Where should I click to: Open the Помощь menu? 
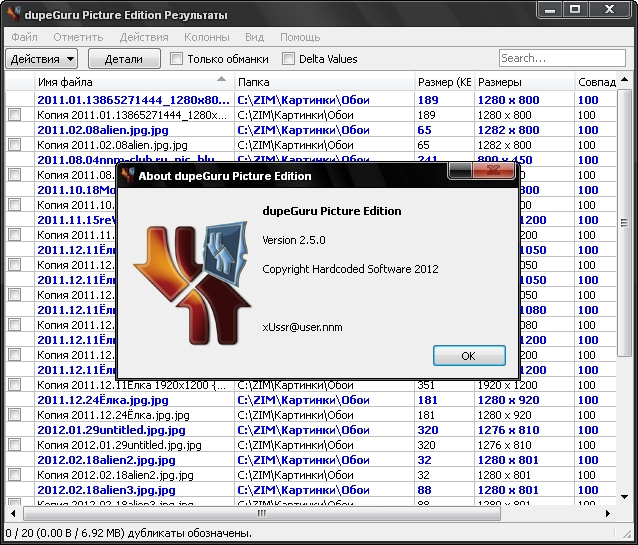click(300, 37)
